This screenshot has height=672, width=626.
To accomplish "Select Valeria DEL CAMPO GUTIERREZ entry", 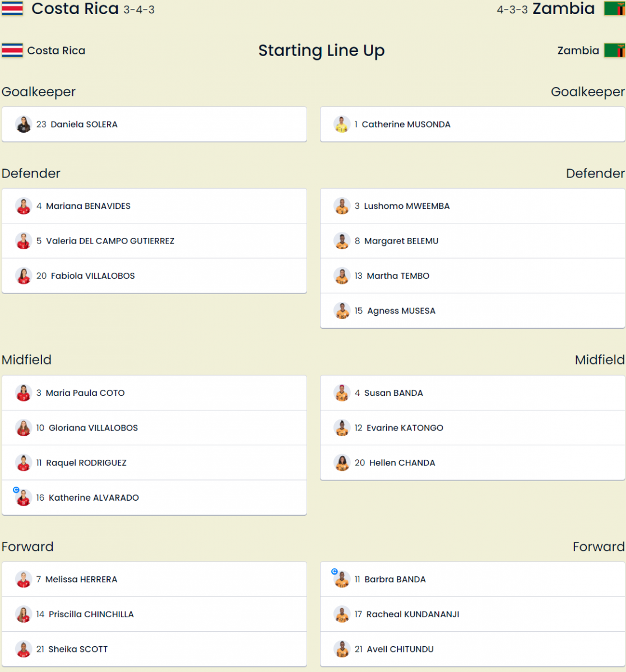I will [154, 241].
